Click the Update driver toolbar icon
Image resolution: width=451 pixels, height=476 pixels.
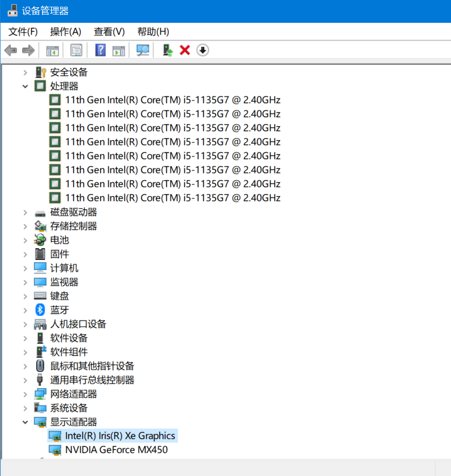[167, 50]
